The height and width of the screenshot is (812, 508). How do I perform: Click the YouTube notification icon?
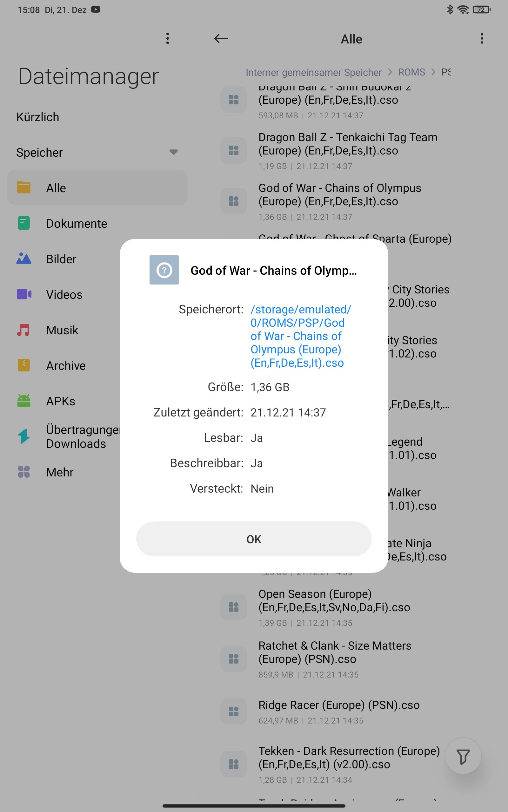click(96, 10)
